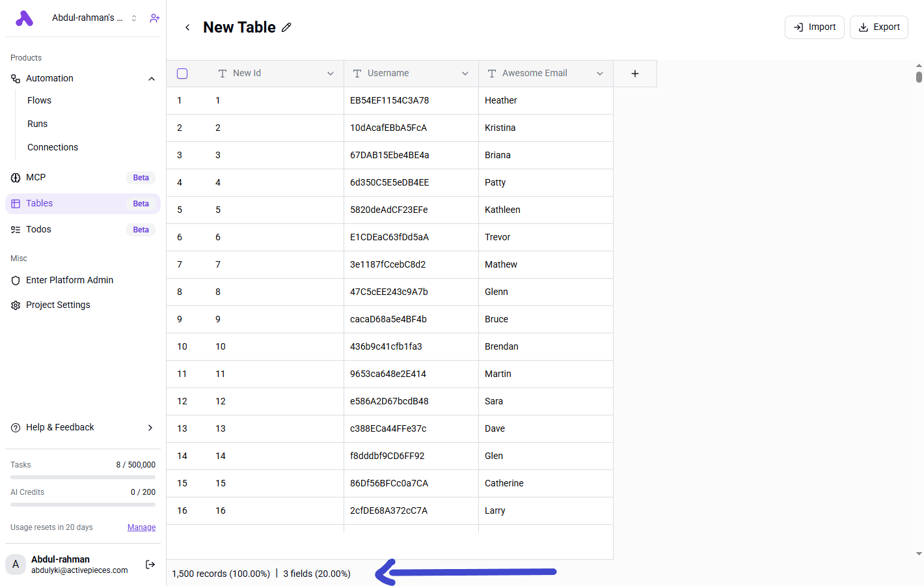Click the New Table title
Viewport: 924px width, 586px height.
click(239, 27)
